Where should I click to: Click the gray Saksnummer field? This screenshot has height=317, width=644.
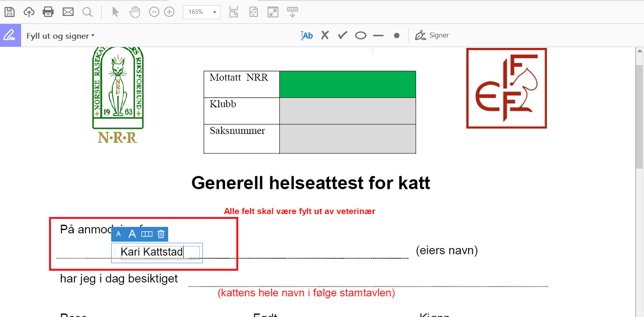click(348, 139)
